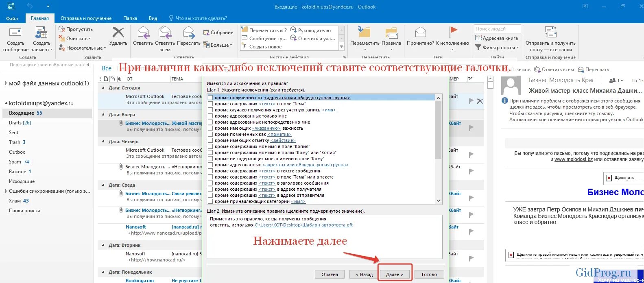
Task: Click the < Назад button
Action: [364, 274]
